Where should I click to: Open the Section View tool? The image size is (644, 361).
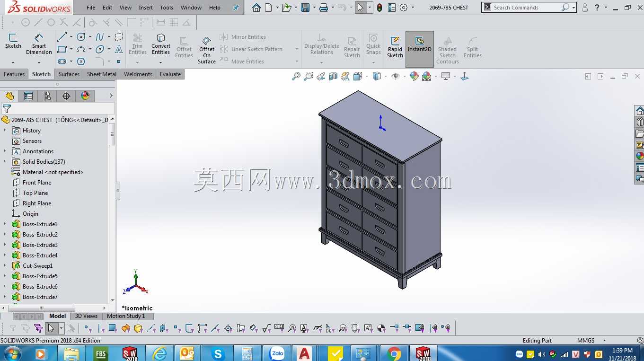click(333, 76)
